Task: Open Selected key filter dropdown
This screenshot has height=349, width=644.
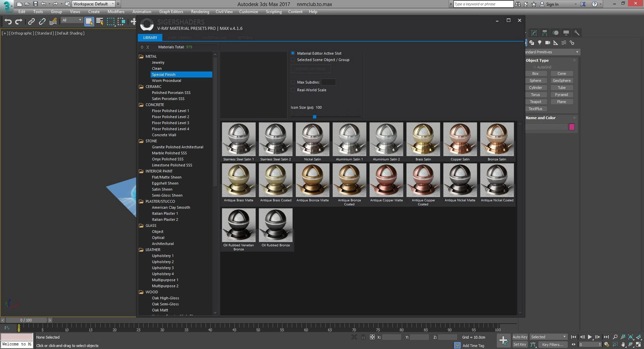Action: tap(548, 337)
